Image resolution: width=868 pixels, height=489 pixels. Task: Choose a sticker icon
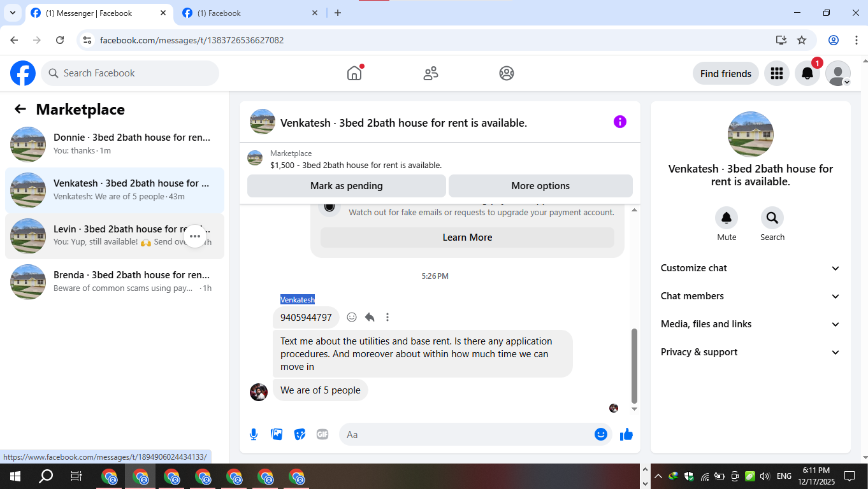tap(300, 434)
